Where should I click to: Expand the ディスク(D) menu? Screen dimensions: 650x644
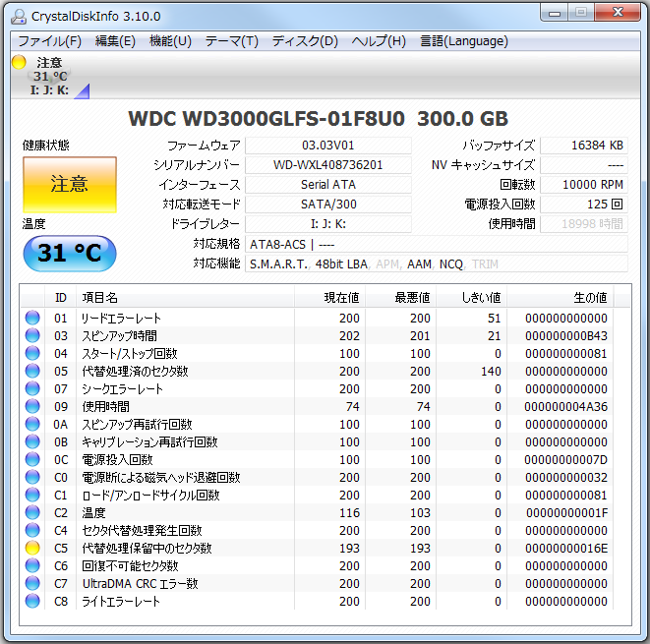tap(304, 41)
